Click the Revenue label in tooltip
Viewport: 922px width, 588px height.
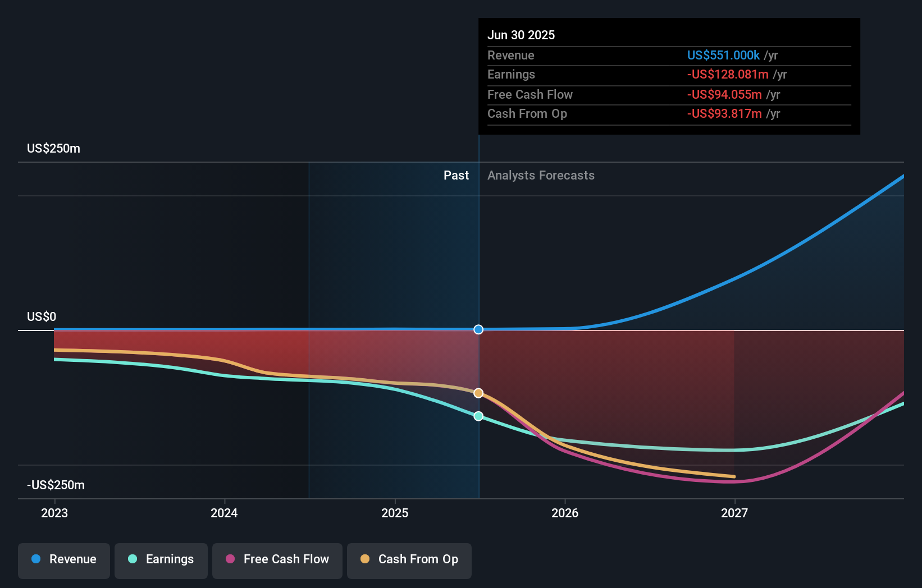(x=511, y=56)
